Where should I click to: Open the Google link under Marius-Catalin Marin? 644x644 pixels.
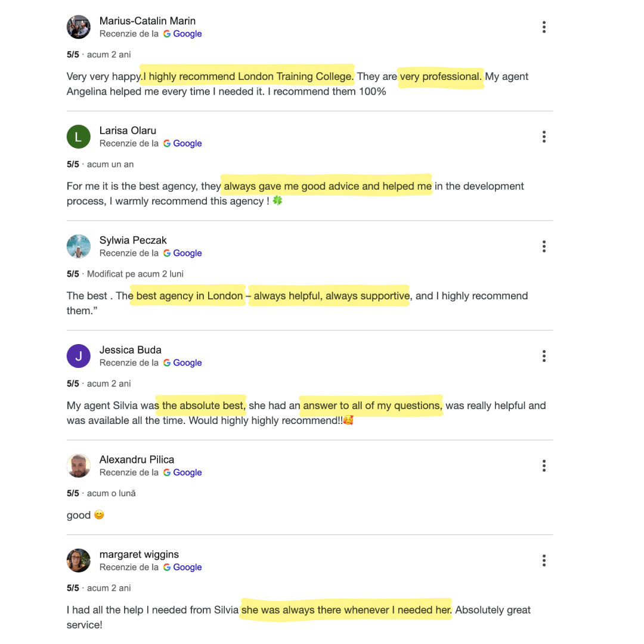coord(182,33)
